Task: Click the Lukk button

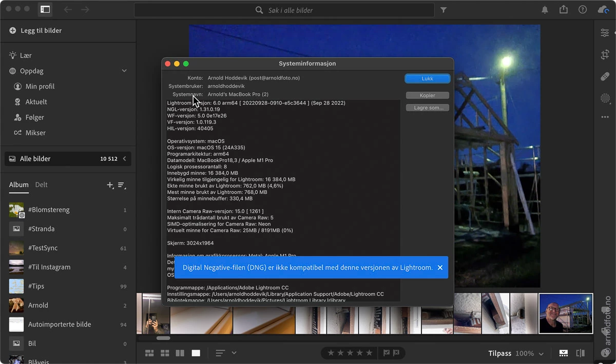Action: pyautogui.click(x=427, y=79)
